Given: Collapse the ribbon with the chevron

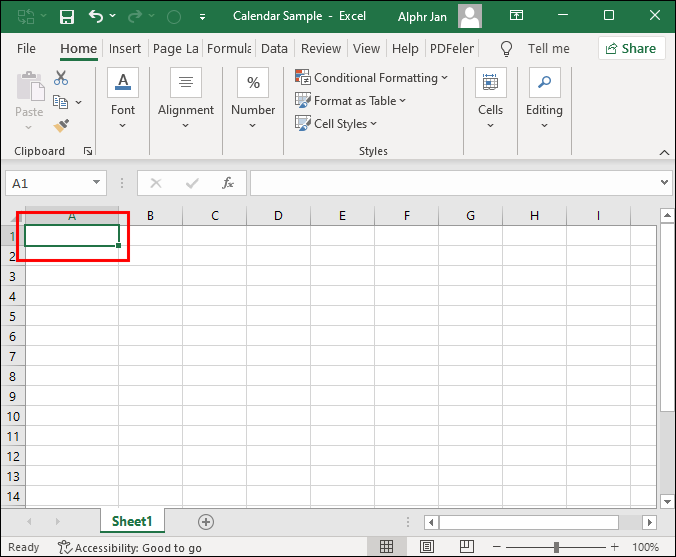Looking at the screenshot, I should (x=664, y=152).
